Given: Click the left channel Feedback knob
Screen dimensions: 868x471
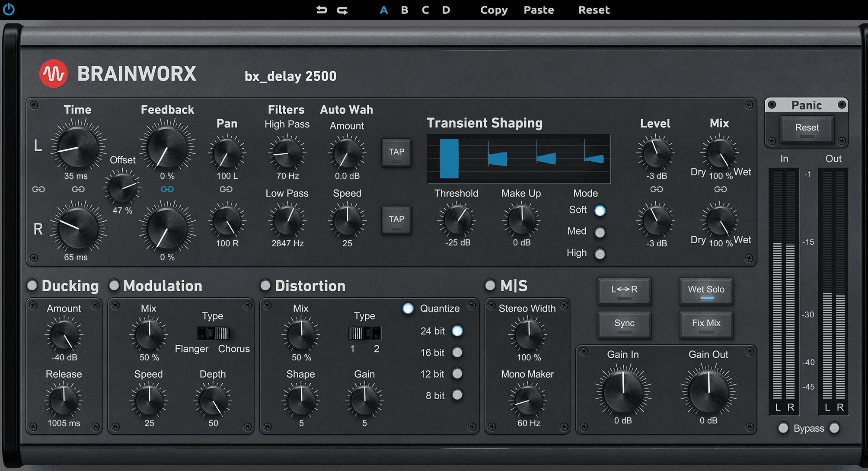Looking at the screenshot, I should point(167,147).
